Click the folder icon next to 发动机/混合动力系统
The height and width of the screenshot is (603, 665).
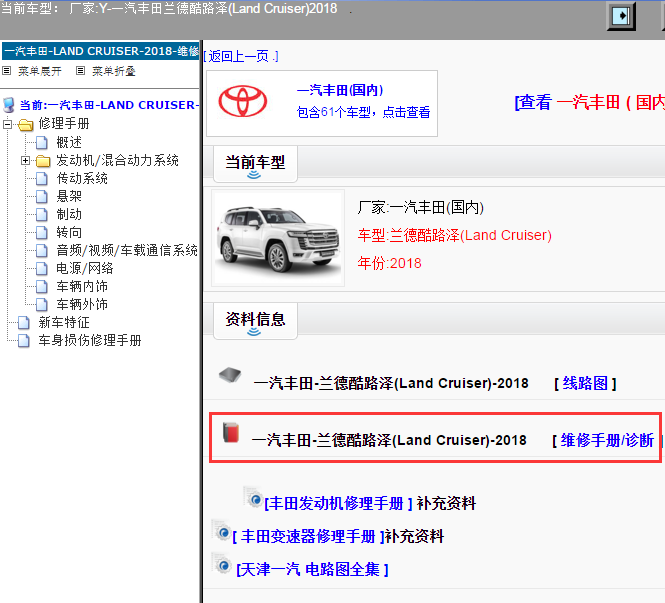click(43, 161)
